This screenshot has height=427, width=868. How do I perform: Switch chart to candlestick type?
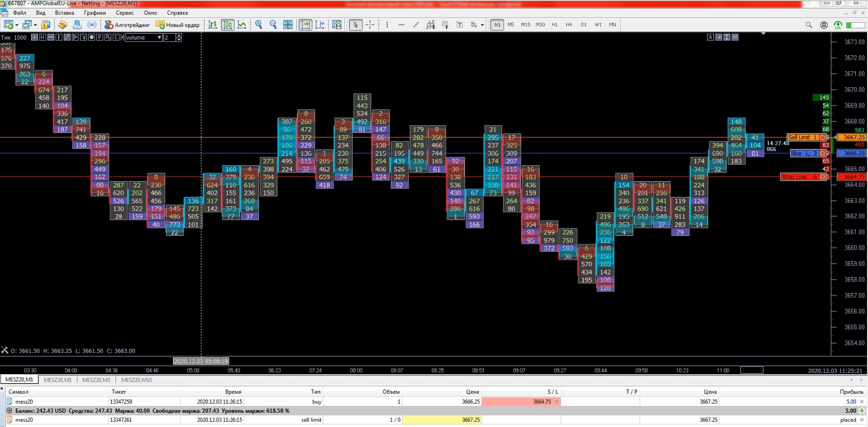tap(228, 25)
